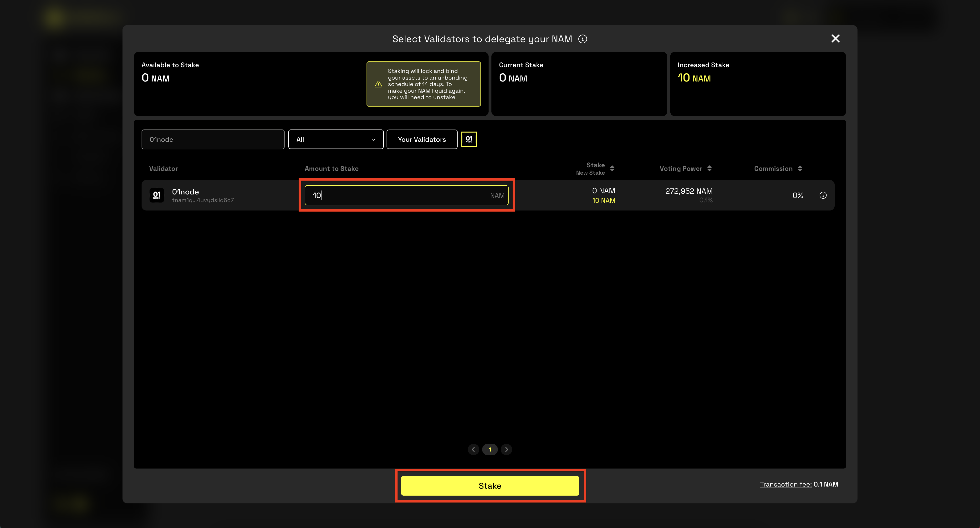Click the 01node validator name
Image resolution: width=980 pixels, height=528 pixels.
point(185,192)
